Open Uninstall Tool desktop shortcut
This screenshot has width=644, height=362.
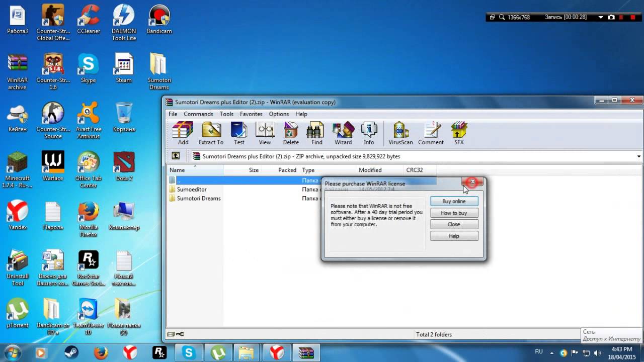point(18,268)
